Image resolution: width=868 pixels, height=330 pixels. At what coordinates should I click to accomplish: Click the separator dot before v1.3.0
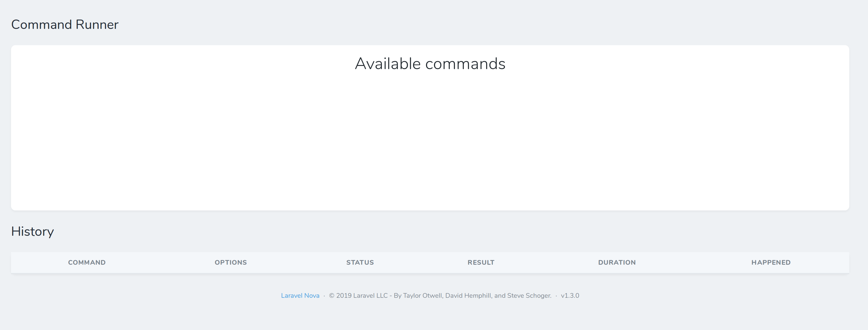point(556,296)
